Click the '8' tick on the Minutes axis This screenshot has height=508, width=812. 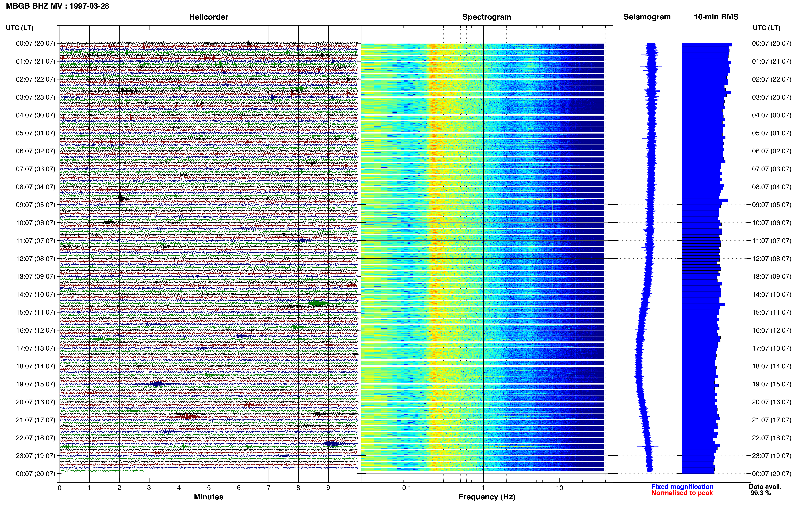[298, 488]
